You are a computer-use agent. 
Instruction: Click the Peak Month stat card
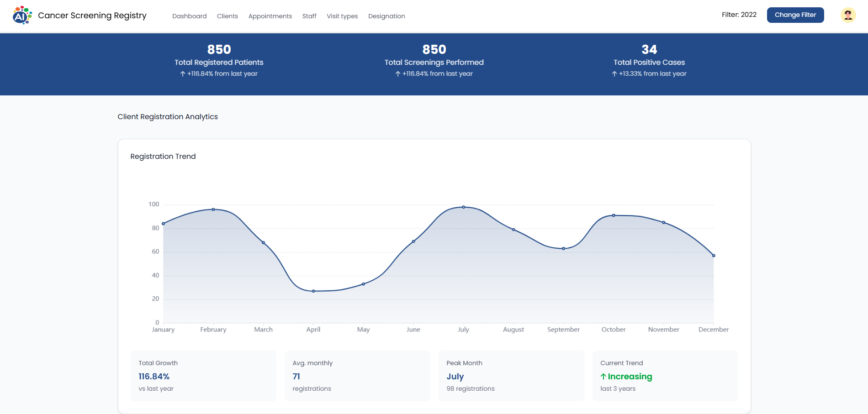pos(511,376)
